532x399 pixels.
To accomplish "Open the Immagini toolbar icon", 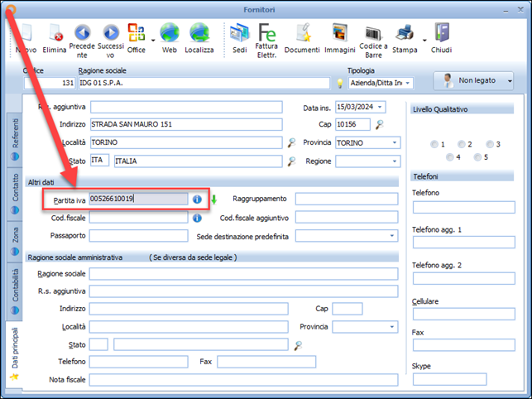I will point(339,38).
